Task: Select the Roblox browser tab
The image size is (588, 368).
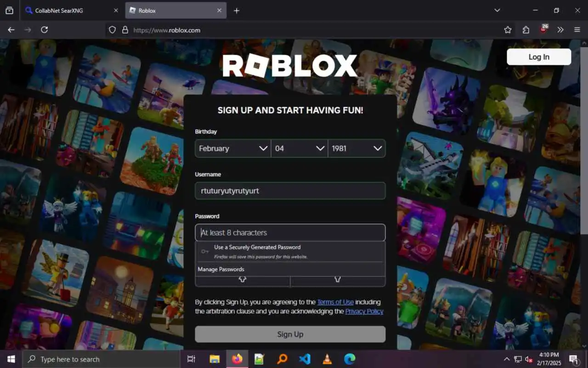Action: point(176,11)
